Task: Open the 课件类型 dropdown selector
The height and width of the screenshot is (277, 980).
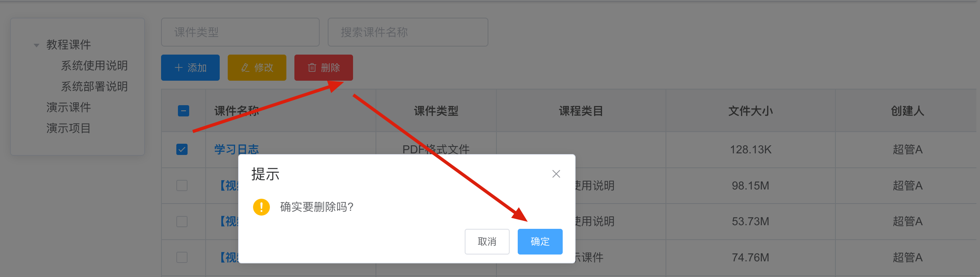Action: pos(240,32)
